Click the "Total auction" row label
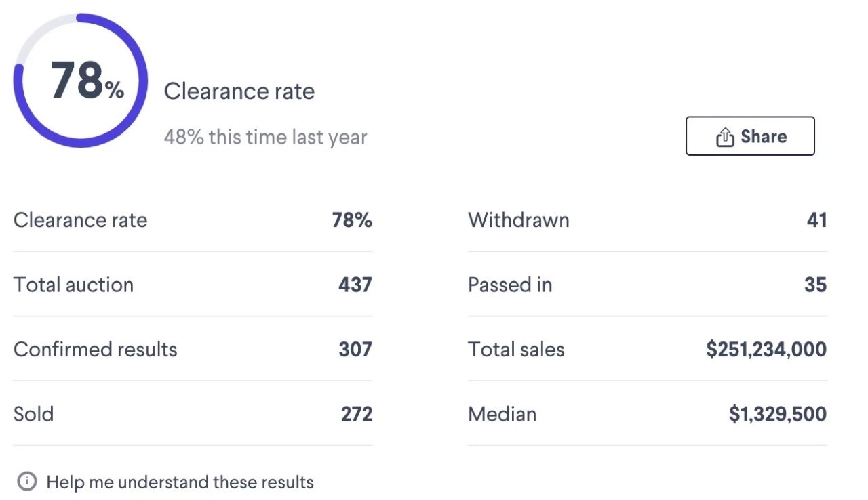Viewport: 868px width, 500px height. point(73,285)
